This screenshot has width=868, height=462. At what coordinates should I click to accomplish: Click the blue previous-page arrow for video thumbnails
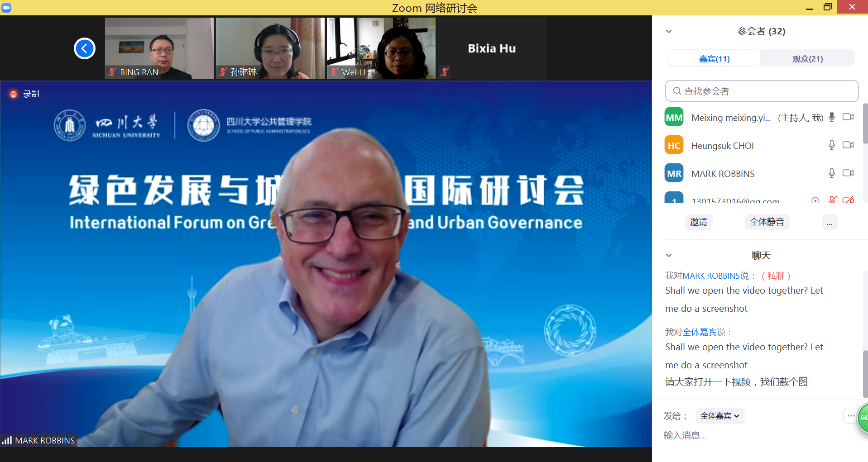(85, 48)
